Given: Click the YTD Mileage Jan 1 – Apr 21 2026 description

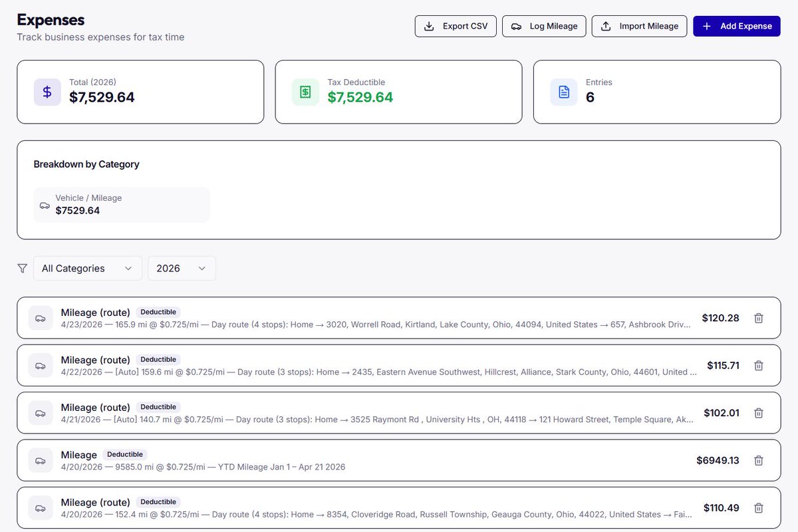Looking at the screenshot, I should click(282, 467).
